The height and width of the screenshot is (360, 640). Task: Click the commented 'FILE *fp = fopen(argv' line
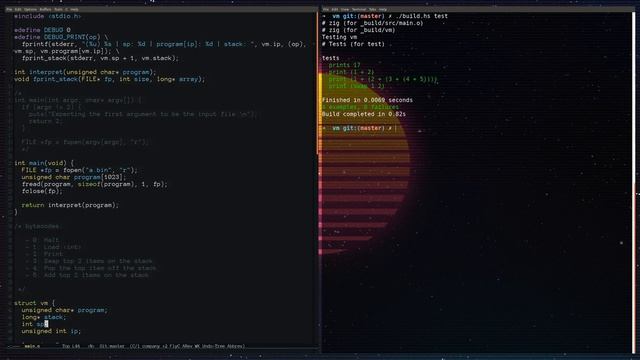pyautogui.click(x=85, y=142)
